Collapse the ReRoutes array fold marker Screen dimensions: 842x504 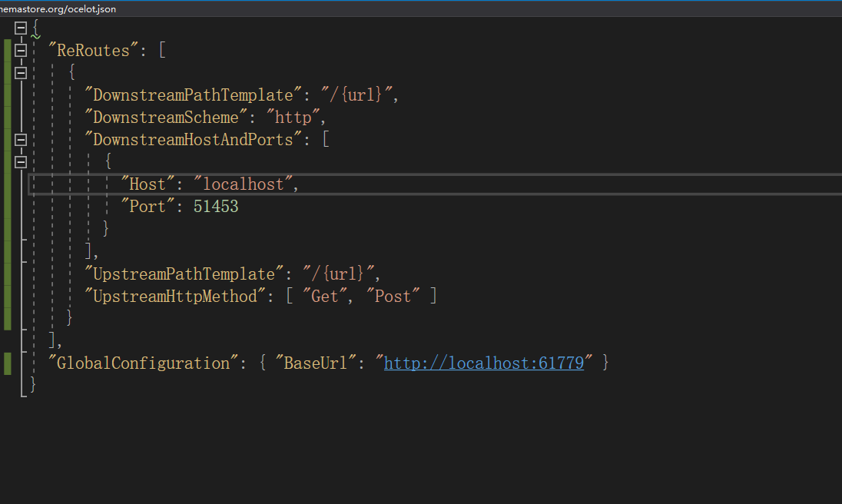[x=20, y=50]
